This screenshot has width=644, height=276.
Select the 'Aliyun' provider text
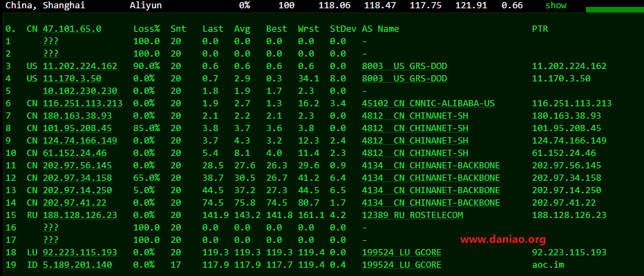(146, 6)
